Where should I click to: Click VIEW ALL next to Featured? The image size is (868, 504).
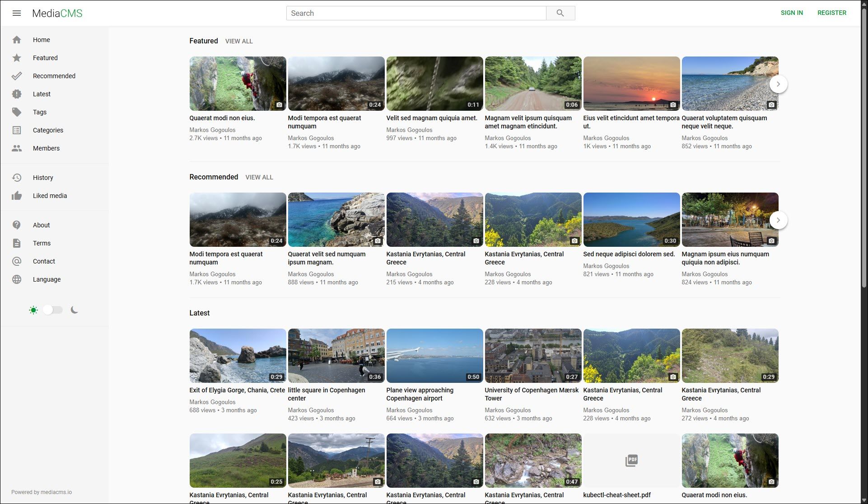[x=239, y=41]
